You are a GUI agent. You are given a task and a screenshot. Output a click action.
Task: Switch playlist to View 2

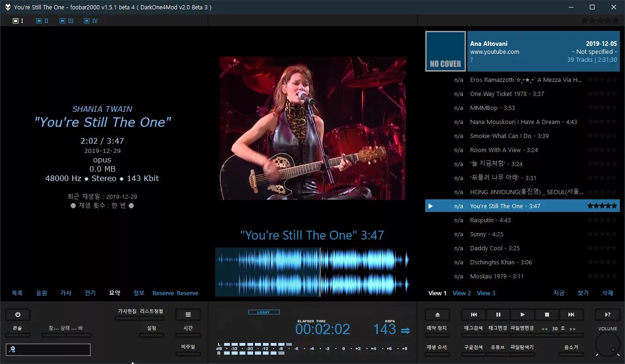[x=462, y=293]
